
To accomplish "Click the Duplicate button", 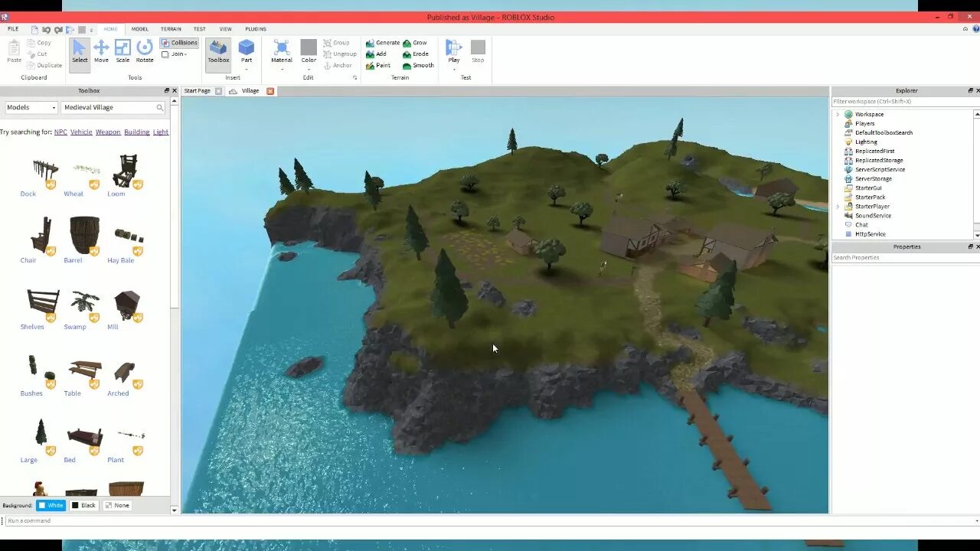I will coord(44,65).
